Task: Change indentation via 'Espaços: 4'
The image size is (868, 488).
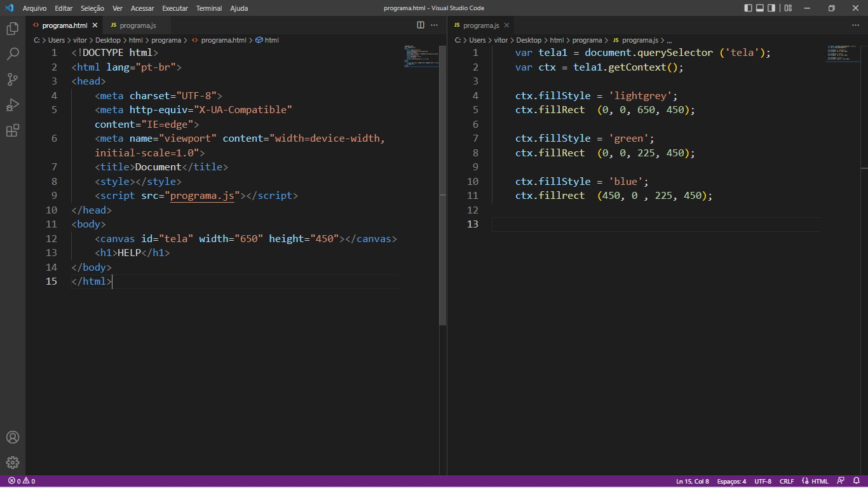Action: (x=731, y=481)
